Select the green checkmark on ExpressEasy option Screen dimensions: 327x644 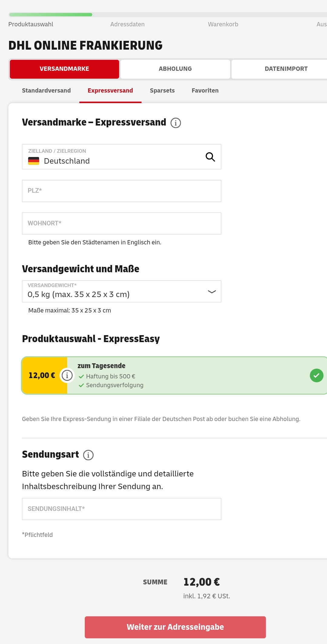pyautogui.click(x=316, y=375)
